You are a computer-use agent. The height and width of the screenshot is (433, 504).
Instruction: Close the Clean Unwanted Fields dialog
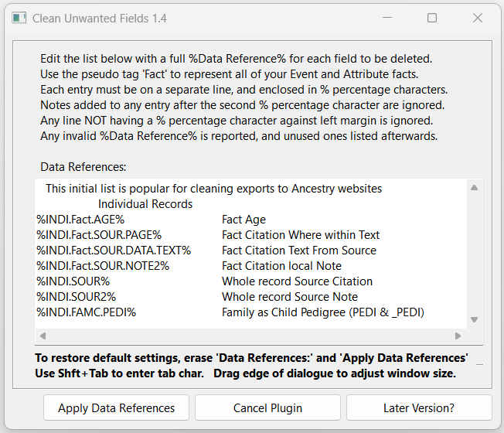(478, 19)
